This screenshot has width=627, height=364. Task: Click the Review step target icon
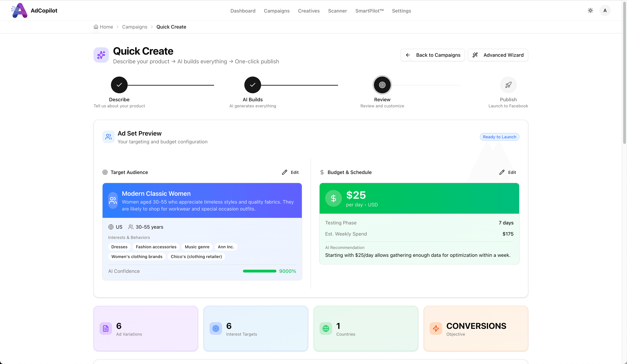coord(382,85)
